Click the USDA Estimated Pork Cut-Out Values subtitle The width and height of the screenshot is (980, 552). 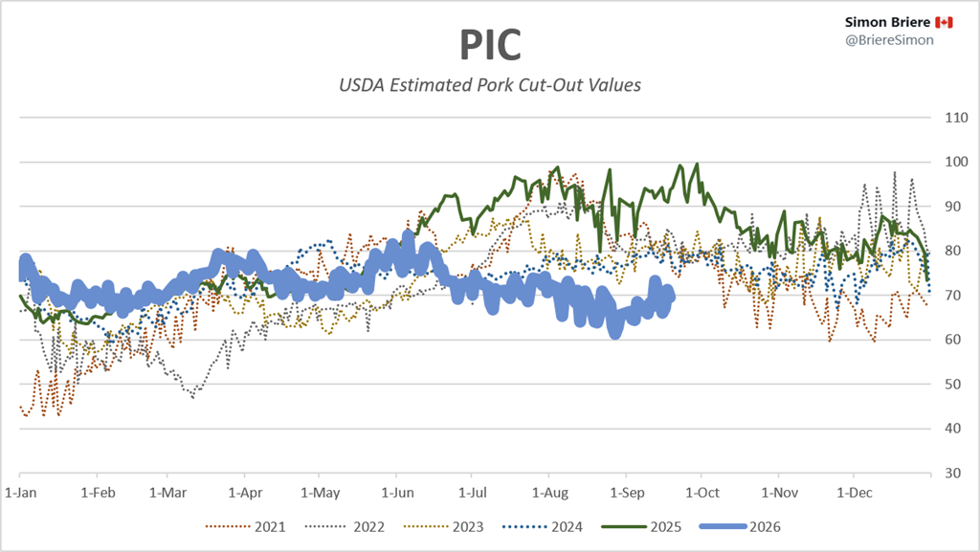[x=490, y=85]
